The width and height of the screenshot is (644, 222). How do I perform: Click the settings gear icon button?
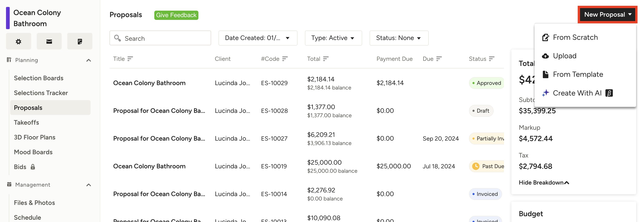(18, 41)
